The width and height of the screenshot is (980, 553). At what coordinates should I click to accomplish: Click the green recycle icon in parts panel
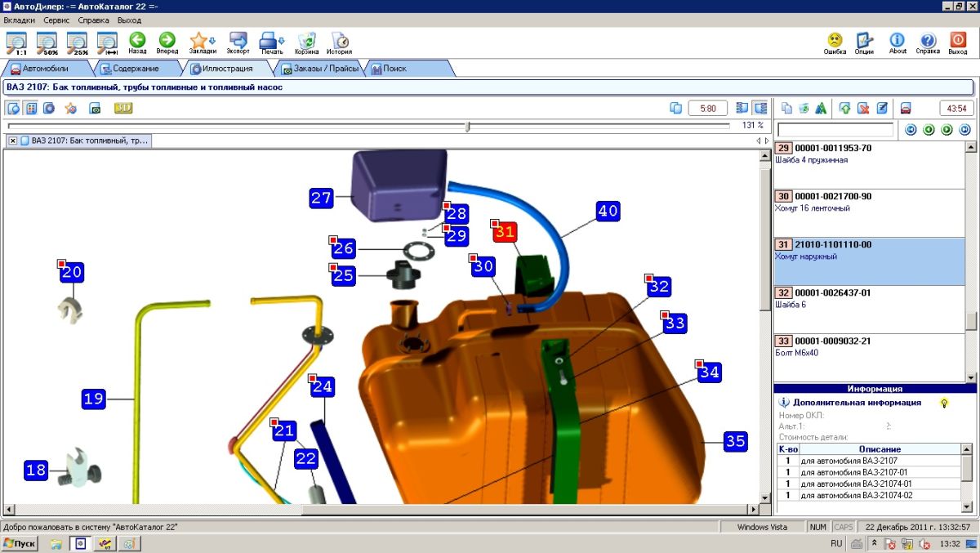[x=804, y=108]
